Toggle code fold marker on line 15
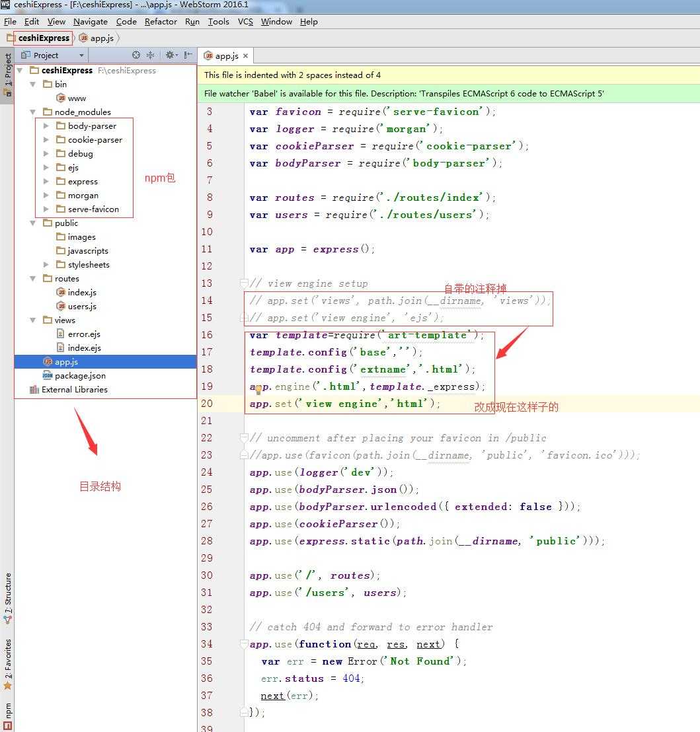This screenshot has width=700, height=732. 244,318
